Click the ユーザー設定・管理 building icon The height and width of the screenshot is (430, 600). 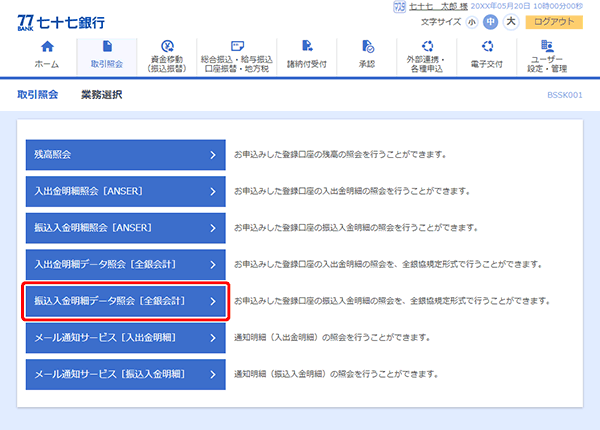[547, 46]
